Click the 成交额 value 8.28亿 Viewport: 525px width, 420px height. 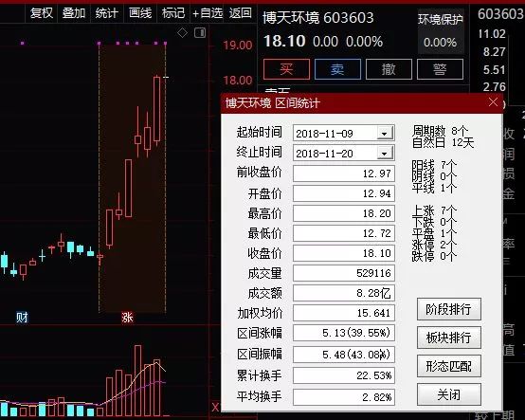[344, 293]
